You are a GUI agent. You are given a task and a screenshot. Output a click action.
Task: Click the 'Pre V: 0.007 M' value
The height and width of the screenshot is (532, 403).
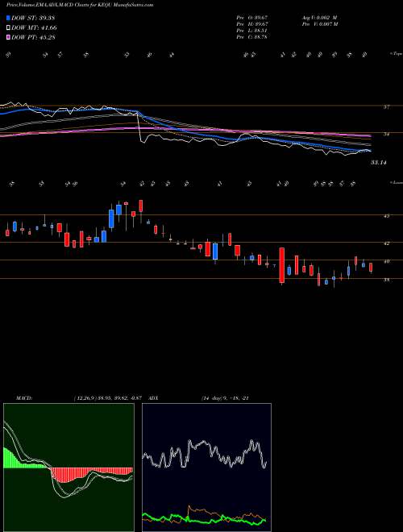point(319,24)
